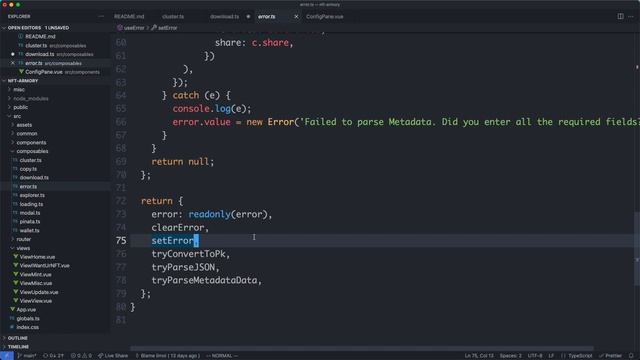Image resolution: width=640 pixels, height=360 pixels.
Task: Click the main branch indicator in status bar
Action: (x=27, y=356)
